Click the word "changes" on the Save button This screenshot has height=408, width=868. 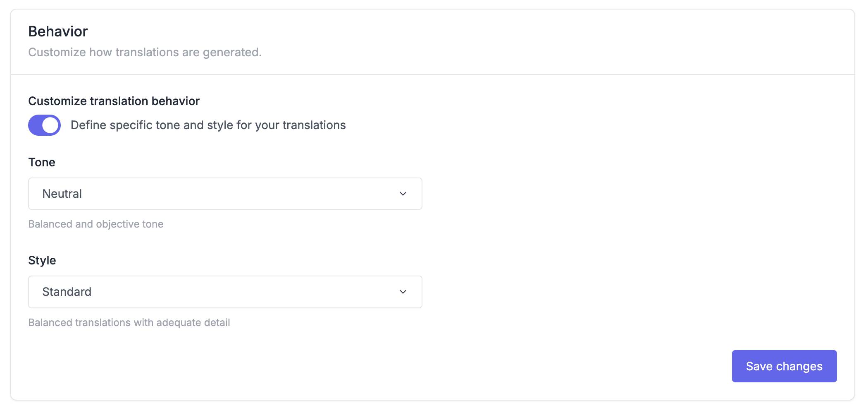(799, 366)
